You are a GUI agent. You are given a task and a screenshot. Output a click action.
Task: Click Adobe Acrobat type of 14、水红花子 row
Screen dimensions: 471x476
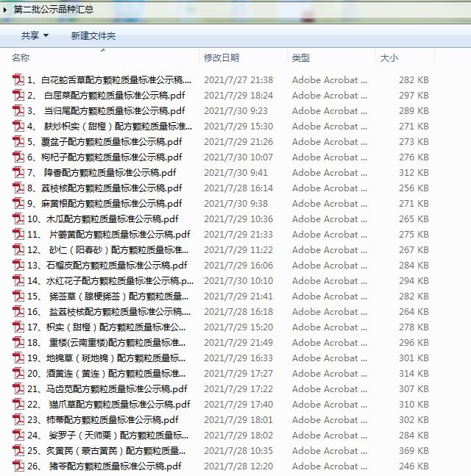tap(330, 281)
